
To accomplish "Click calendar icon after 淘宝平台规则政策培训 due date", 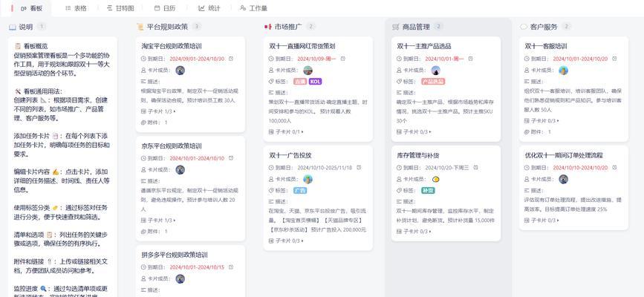I will point(231,59).
